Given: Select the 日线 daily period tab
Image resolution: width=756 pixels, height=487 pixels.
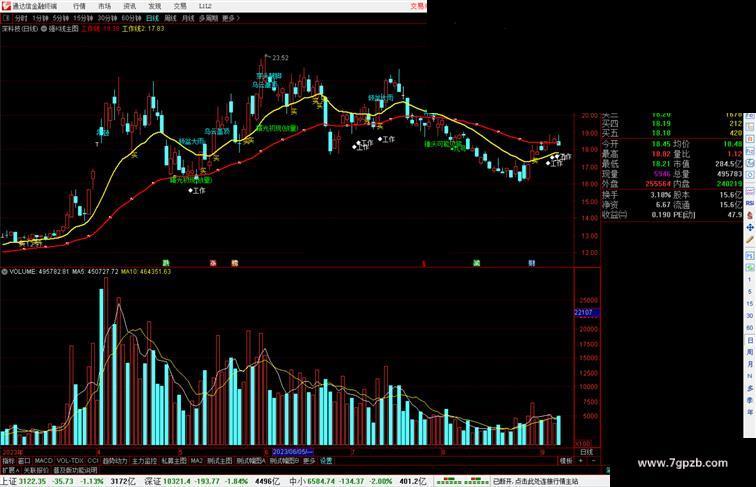Looking at the screenshot, I should [x=152, y=18].
